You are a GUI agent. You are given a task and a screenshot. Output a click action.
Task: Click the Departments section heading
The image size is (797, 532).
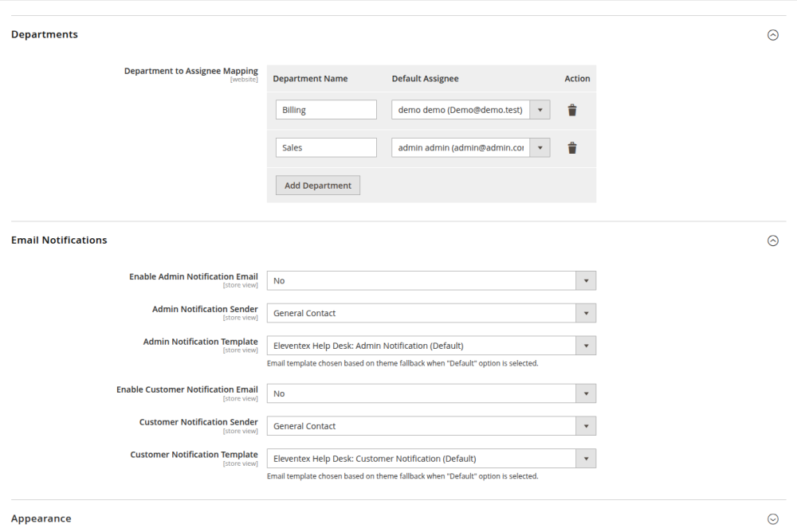click(45, 35)
